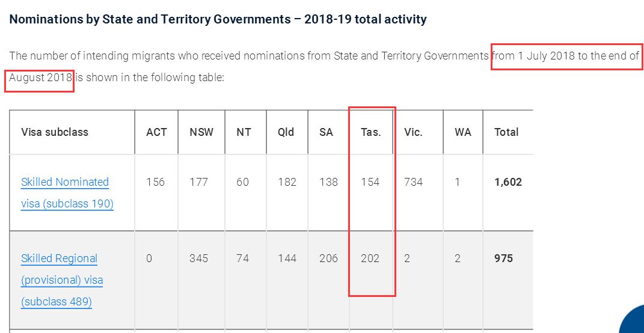Open the Skilled Regional (provisional) visa (subclass 489) link
This screenshot has width=644, height=333.
point(61,280)
